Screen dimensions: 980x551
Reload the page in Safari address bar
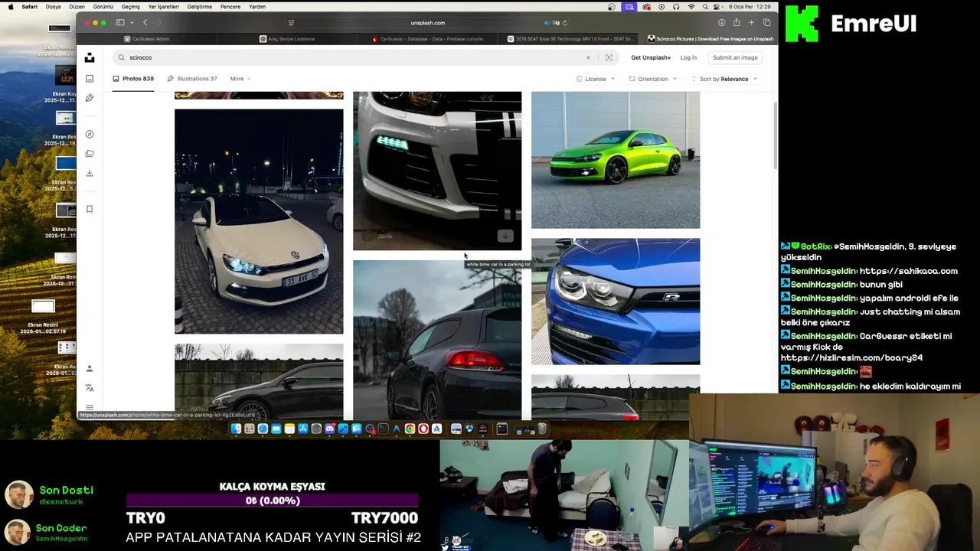(566, 23)
